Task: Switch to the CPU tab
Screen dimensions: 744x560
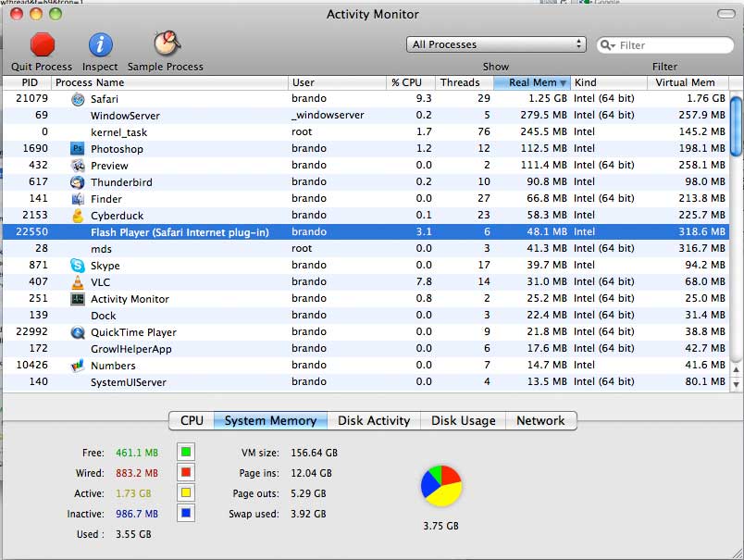Action: (192, 421)
